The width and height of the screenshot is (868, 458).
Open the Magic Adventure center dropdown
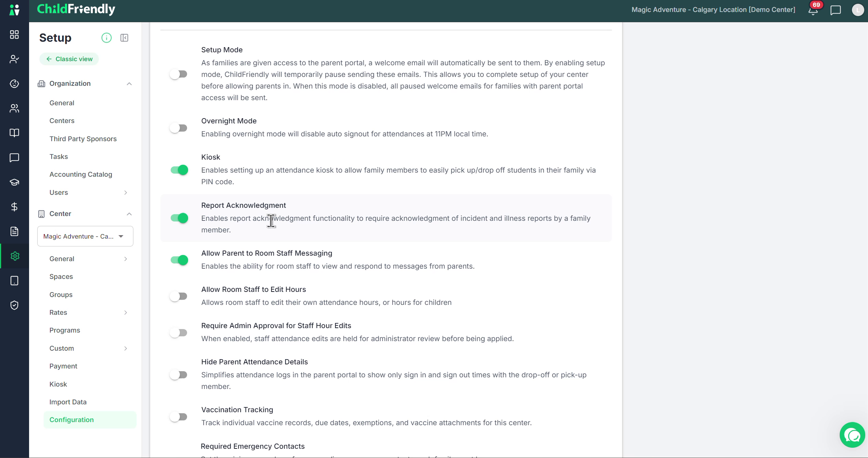pyautogui.click(x=85, y=236)
